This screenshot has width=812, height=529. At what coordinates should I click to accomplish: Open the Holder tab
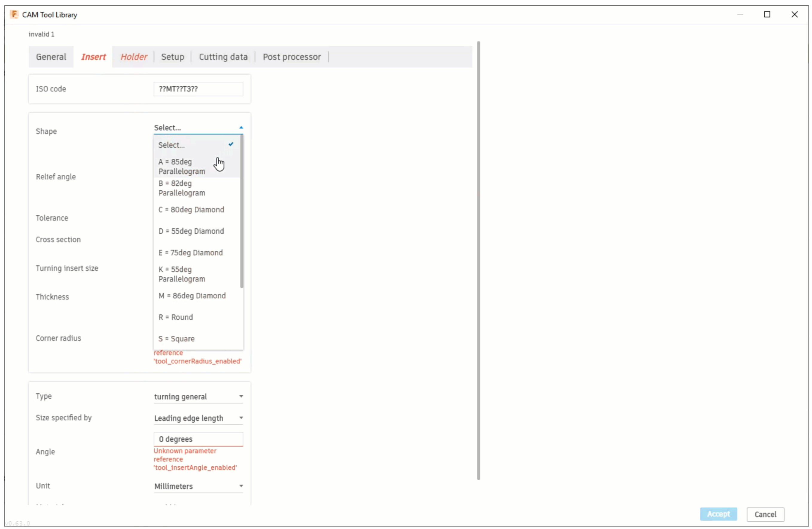tap(133, 56)
